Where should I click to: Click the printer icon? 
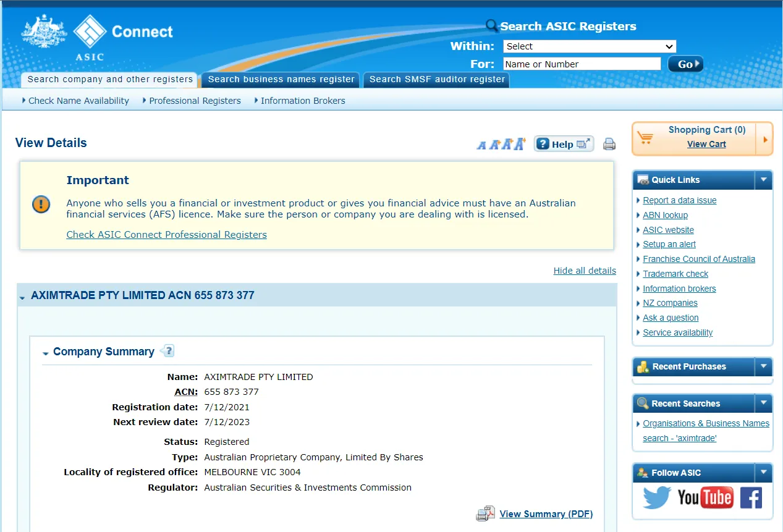pos(609,145)
